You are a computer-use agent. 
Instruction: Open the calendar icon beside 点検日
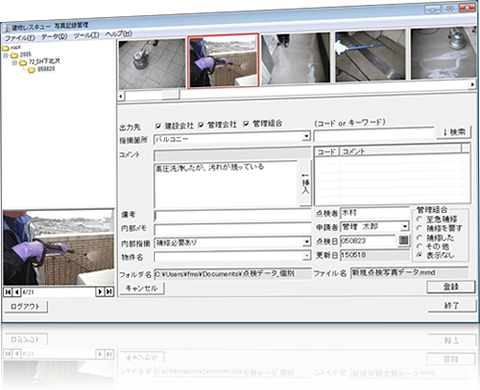click(404, 240)
